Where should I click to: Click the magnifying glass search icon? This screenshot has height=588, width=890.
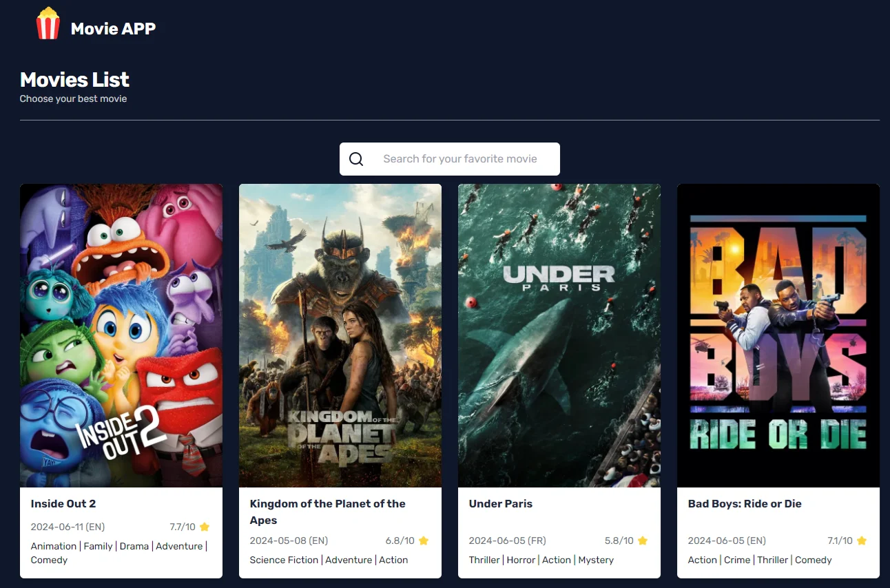[356, 159]
